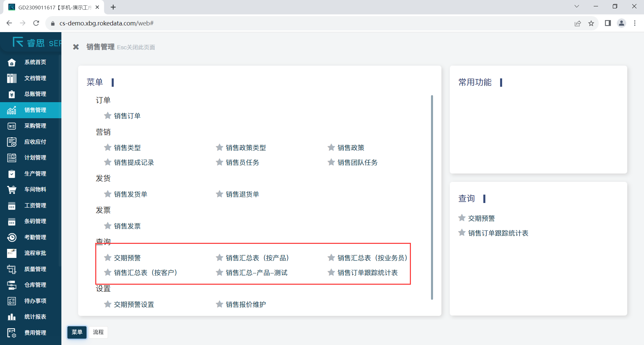Star the 销售发货单 menu entry

[x=108, y=194]
